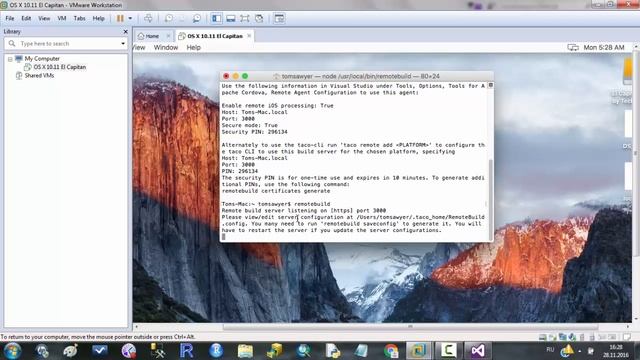This screenshot has width=640, height=360.
Task: Enter full screen mode toolbar icon
Action: [x=244, y=18]
